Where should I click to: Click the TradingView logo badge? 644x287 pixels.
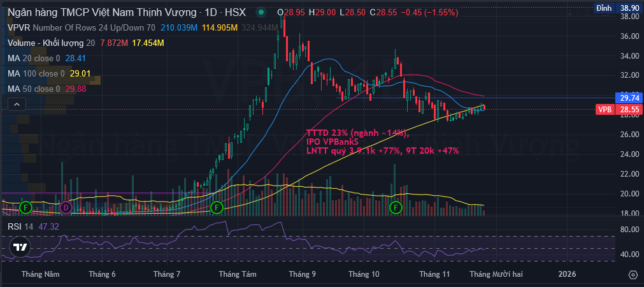pos(20,247)
